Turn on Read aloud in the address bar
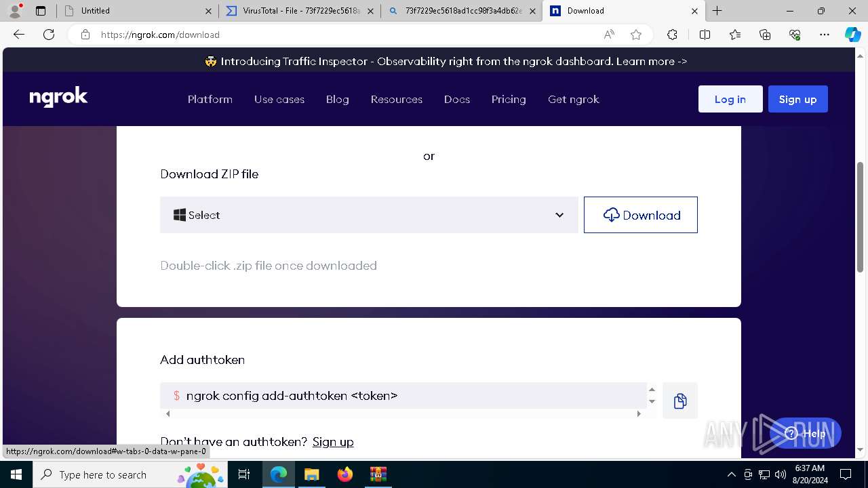Image resolution: width=868 pixels, height=488 pixels. pyautogui.click(x=609, y=35)
